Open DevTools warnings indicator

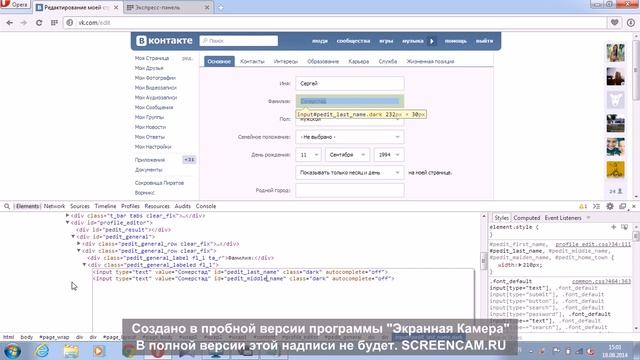tap(583, 206)
